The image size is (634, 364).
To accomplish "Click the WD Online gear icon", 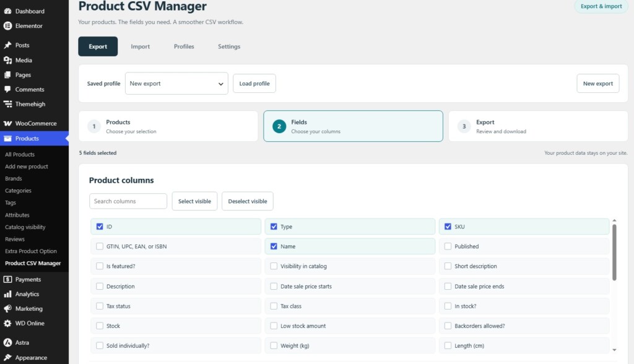I will point(7,323).
